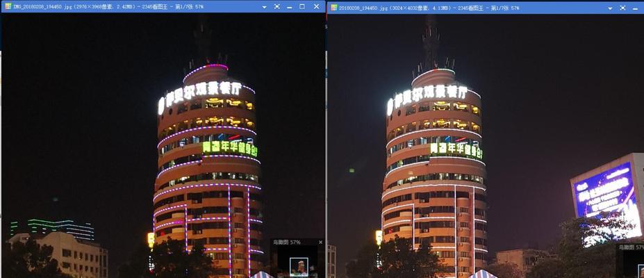The image size is (644, 278).
Task: Click the '鸟瞰图 57%' label in left window
Action: pyautogui.click(x=287, y=243)
